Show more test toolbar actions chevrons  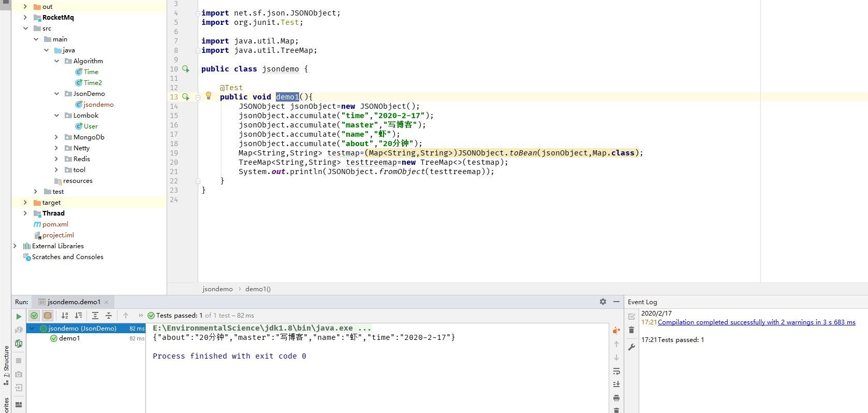tap(141, 316)
